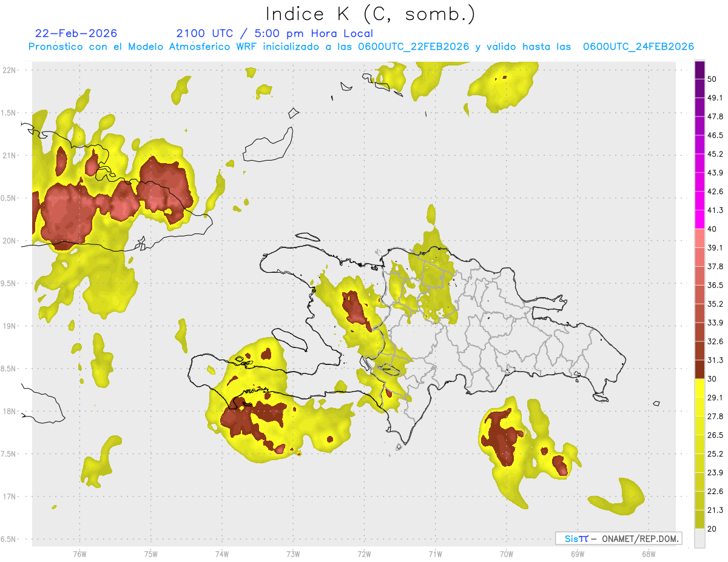Click the "49.1" color scale value
The height and width of the screenshot is (562, 728).
(x=715, y=98)
